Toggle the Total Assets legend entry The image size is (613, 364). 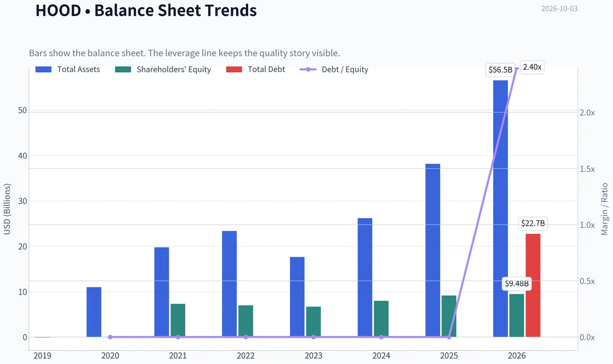68,69
